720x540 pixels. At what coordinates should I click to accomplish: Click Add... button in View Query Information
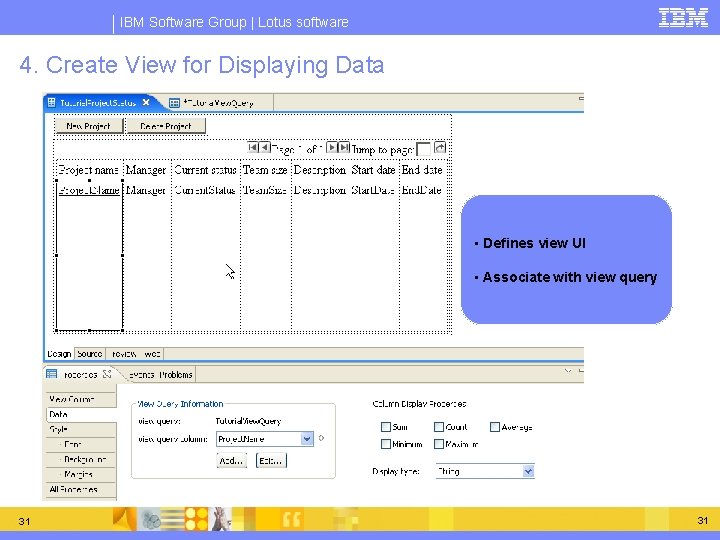click(231, 460)
